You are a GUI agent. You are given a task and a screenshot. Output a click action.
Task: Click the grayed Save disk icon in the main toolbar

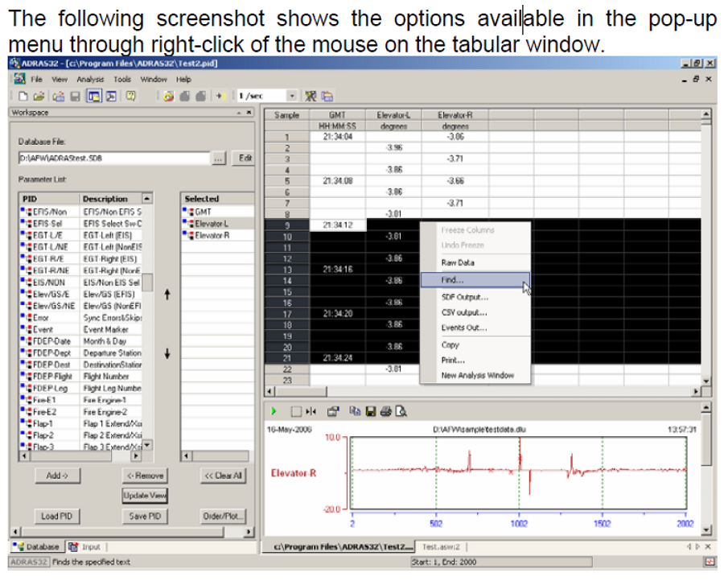(76, 96)
